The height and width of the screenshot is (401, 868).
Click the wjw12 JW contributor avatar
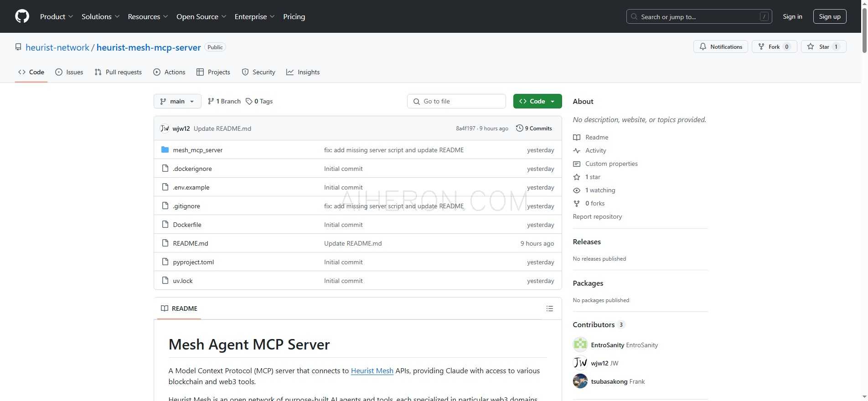click(580, 363)
